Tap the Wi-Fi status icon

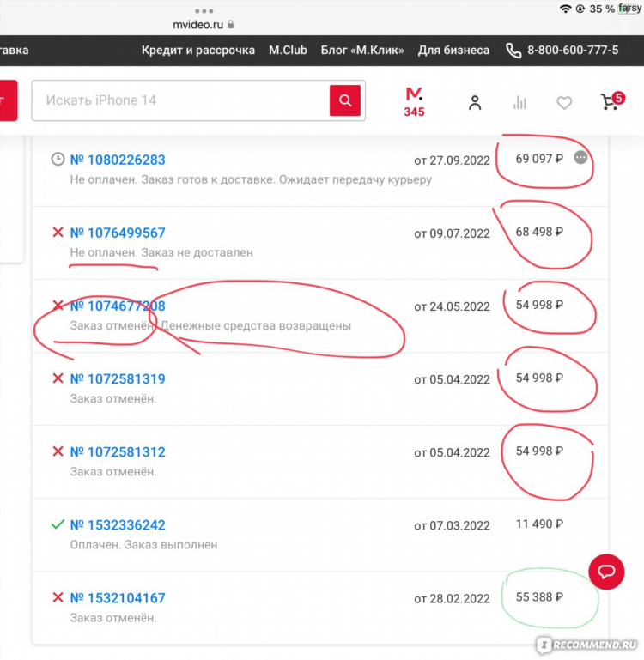(565, 9)
